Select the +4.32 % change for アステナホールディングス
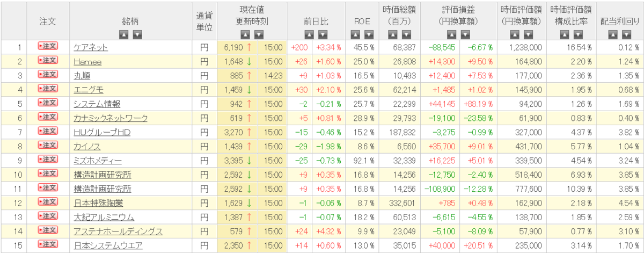 [329, 232]
